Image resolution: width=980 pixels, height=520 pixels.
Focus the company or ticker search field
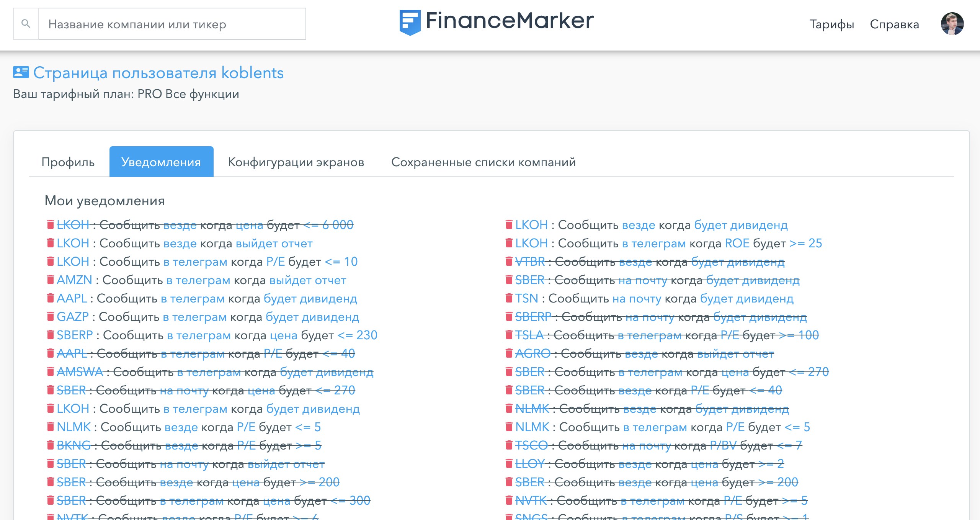(x=172, y=24)
